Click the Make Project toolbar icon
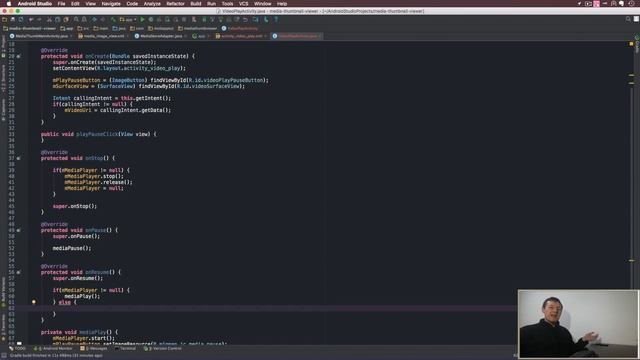This screenshot has height=360, width=640. tap(113, 19)
